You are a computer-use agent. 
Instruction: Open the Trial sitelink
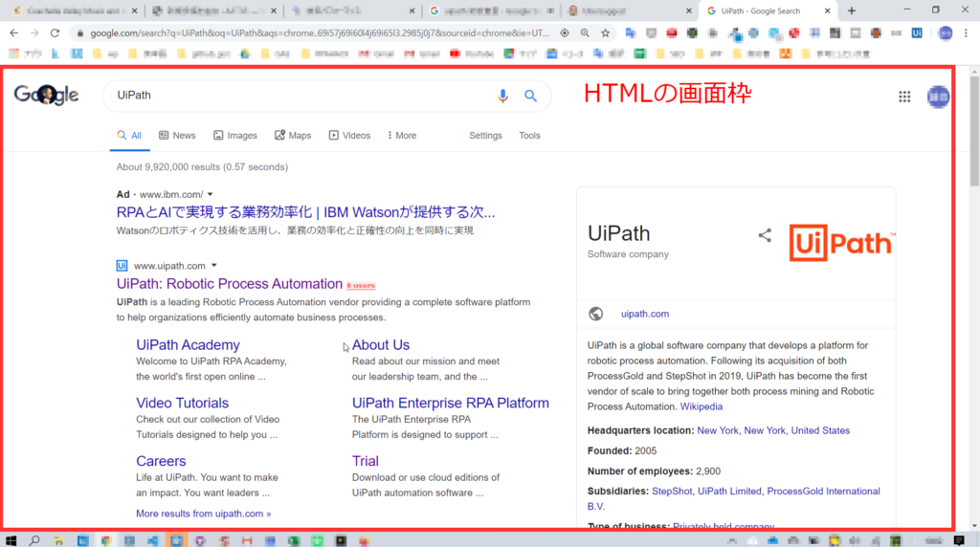[x=365, y=461]
